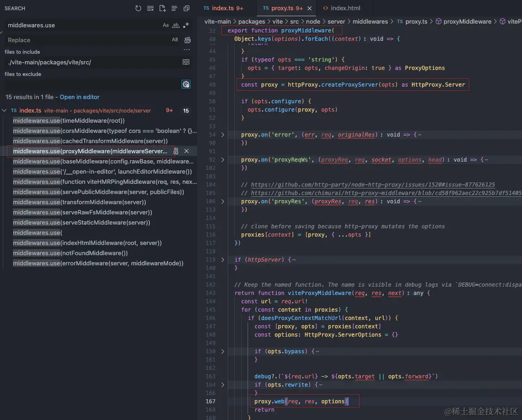
Task: Dismiss the proxyMiddleware search result
Action: point(186,151)
